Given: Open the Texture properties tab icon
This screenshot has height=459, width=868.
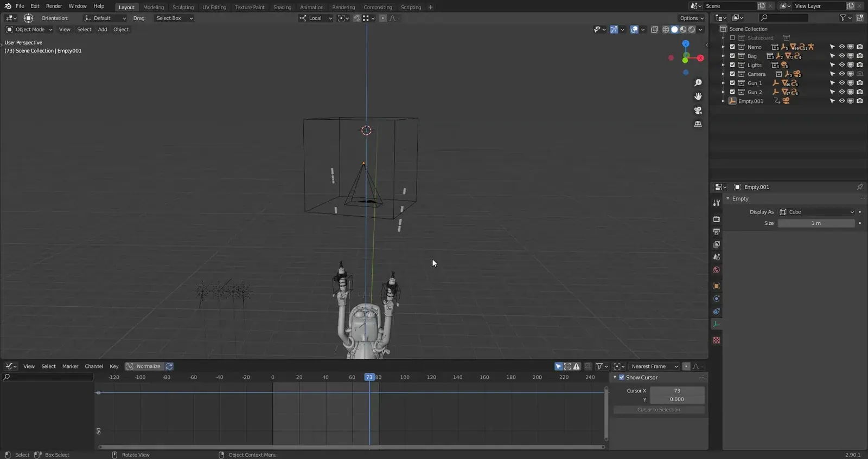Looking at the screenshot, I should (716, 340).
